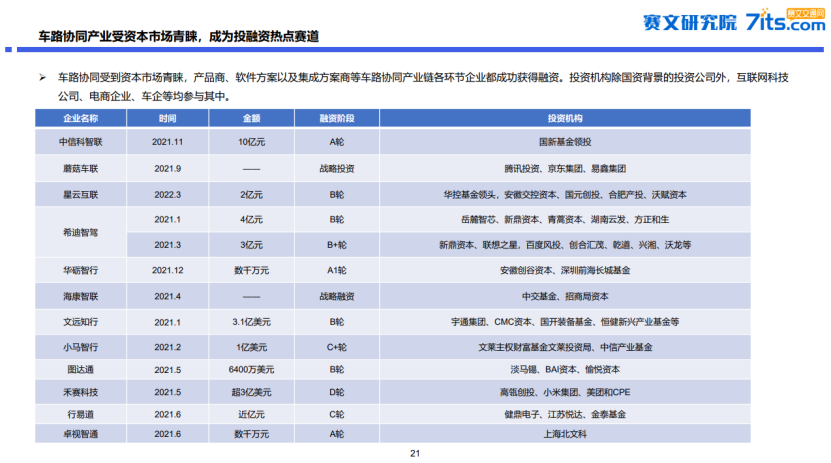Click the page number 21
Viewport: 831px width, 463px height.
[415, 453]
